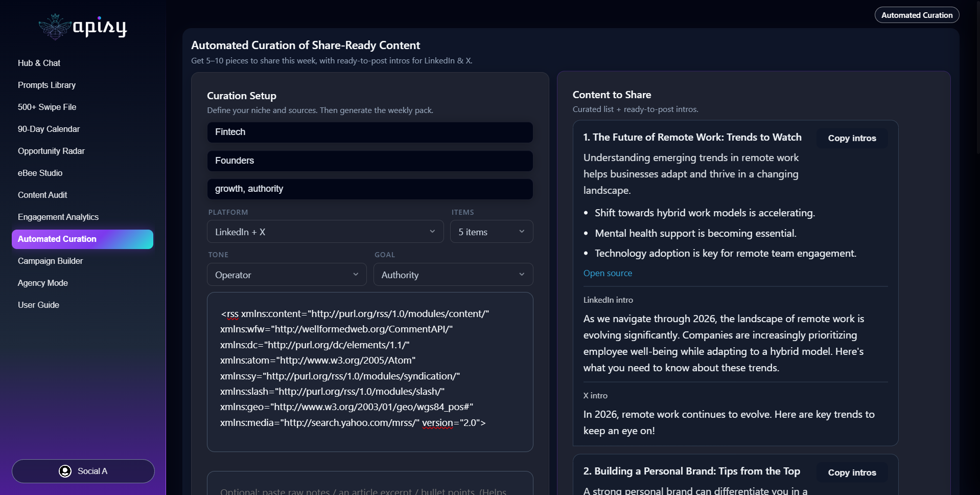Screen dimensions: 980x495
Task: Select Opportunity Radar in sidebar
Action: [51, 151]
